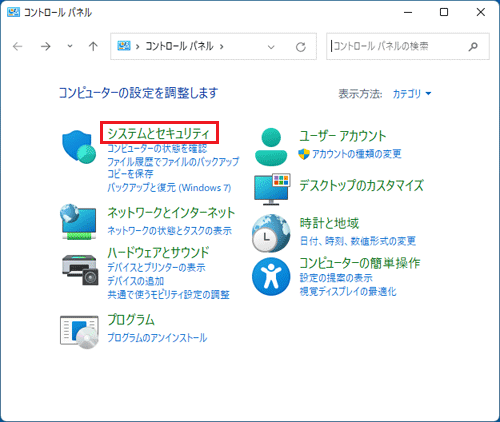
Task: Open プログラム category heading
Action: pyautogui.click(x=131, y=320)
